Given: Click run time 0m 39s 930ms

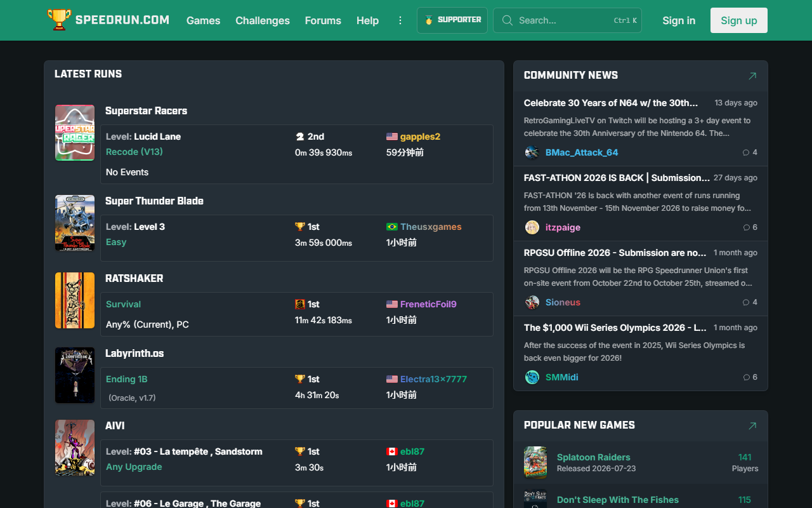Looking at the screenshot, I should 324,152.
